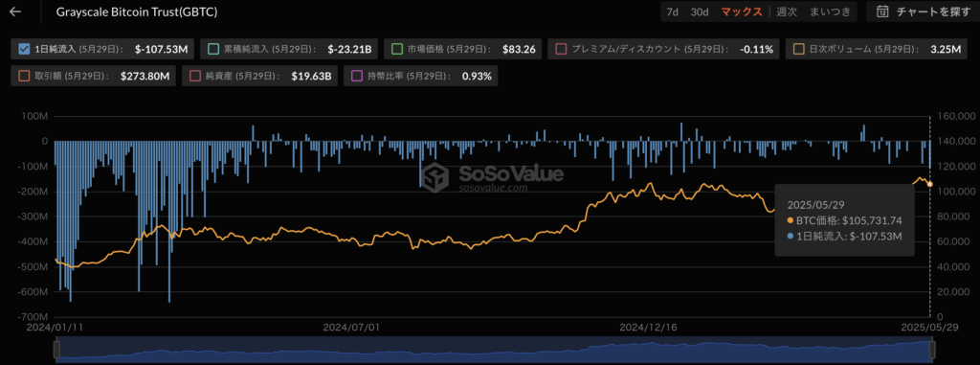The width and height of the screenshot is (980, 365).
Task: Click the 3.25M daily volume value
Action: (x=946, y=49)
